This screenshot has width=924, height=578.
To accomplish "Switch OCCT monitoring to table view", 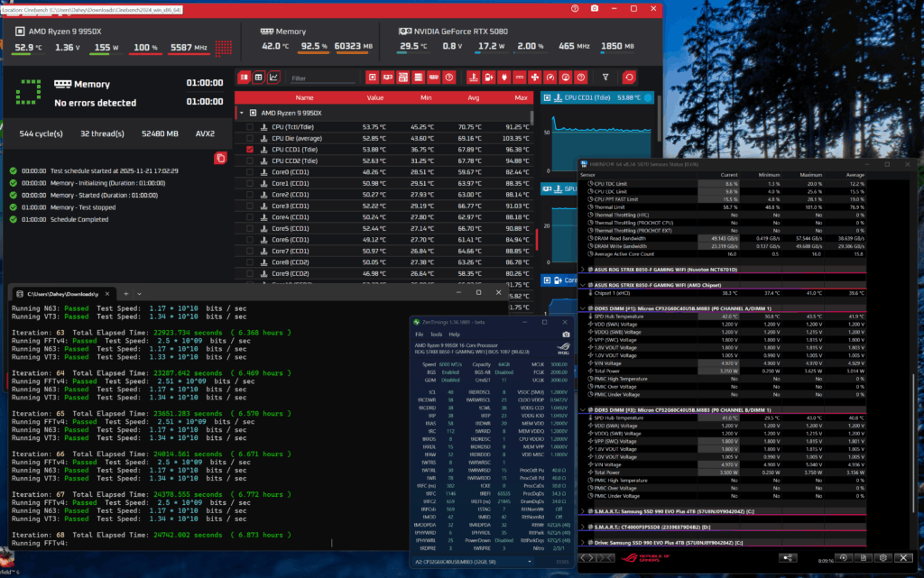I will (x=259, y=78).
